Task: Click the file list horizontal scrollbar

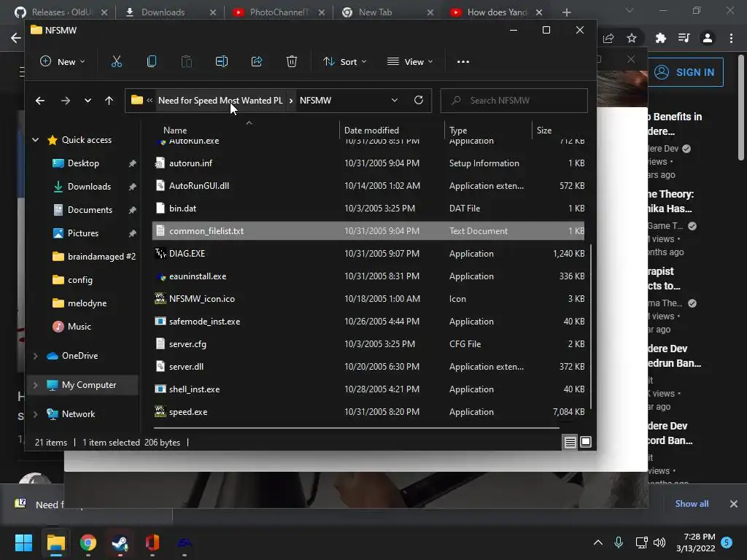Action: (x=356, y=427)
